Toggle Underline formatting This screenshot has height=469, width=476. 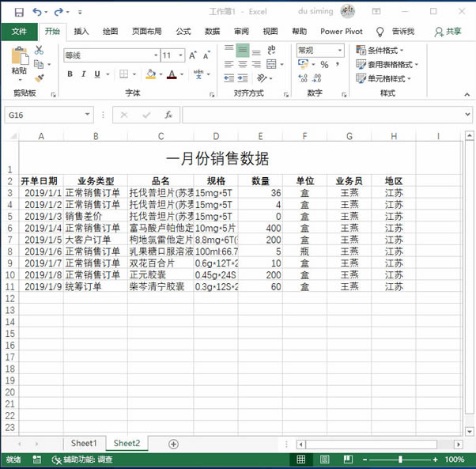(x=97, y=74)
